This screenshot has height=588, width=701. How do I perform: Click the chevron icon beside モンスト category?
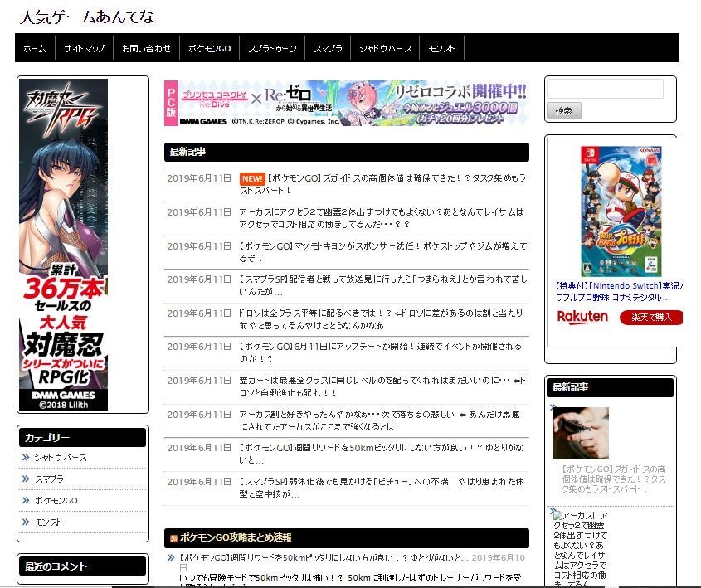pos(26,522)
